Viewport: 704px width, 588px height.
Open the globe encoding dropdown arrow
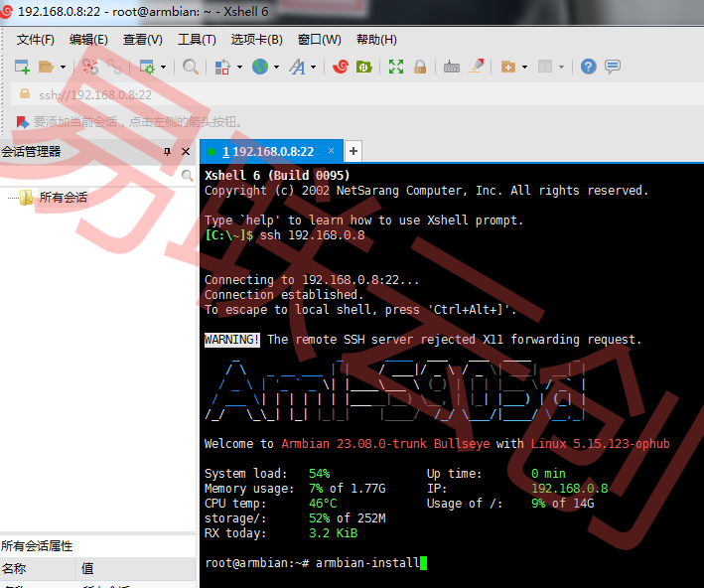click(x=277, y=67)
